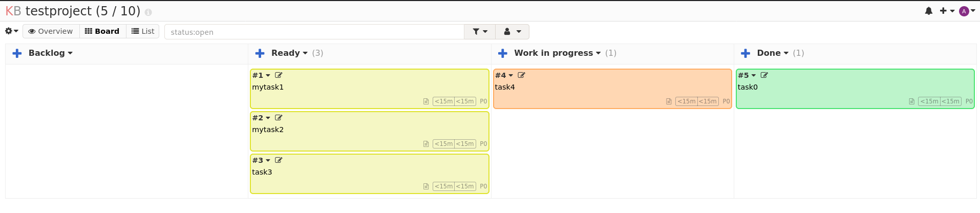980x213 pixels.
Task: Open the user assignee filter dropdown
Action: (513, 32)
